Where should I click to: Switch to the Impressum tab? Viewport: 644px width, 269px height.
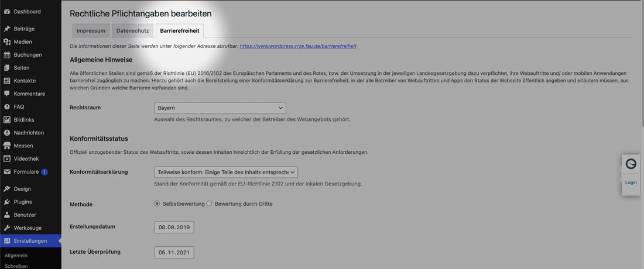(x=91, y=31)
